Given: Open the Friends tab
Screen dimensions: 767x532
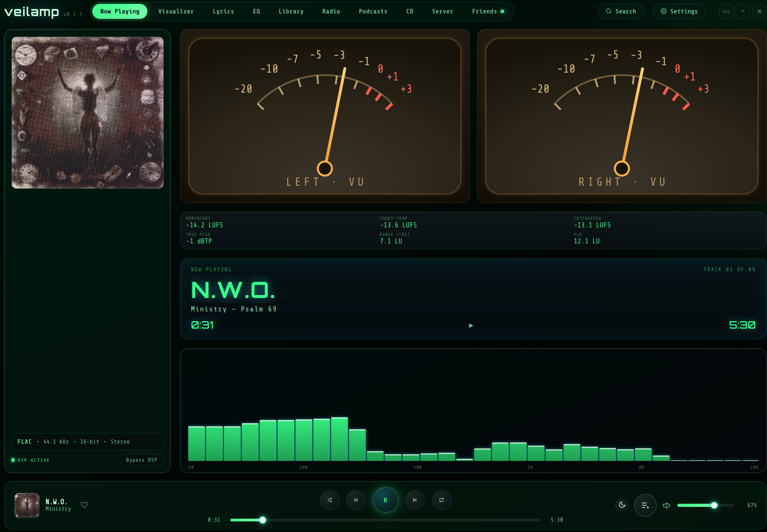Looking at the screenshot, I should click(488, 11).
